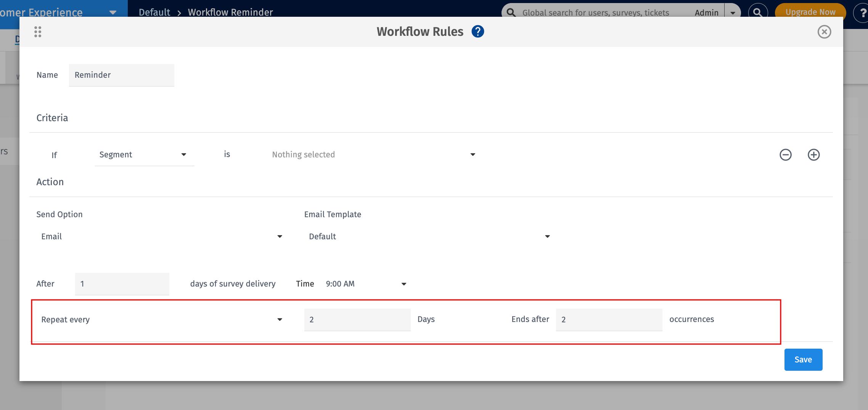868x410 pixels.
Task: Open the Workflow Rules help popup
Action: click(x=477, y=31)
